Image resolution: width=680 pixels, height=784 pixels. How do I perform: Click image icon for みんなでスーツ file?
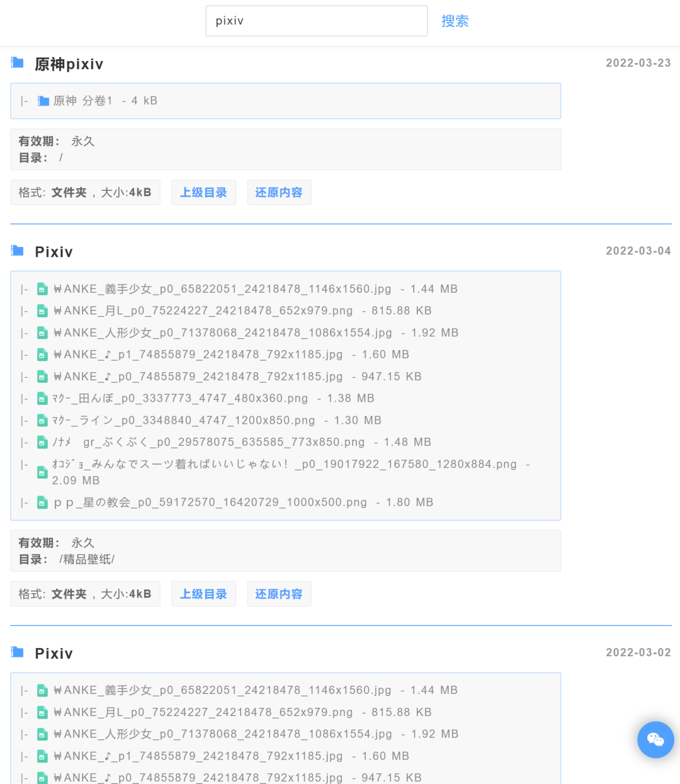pos(42,472)
